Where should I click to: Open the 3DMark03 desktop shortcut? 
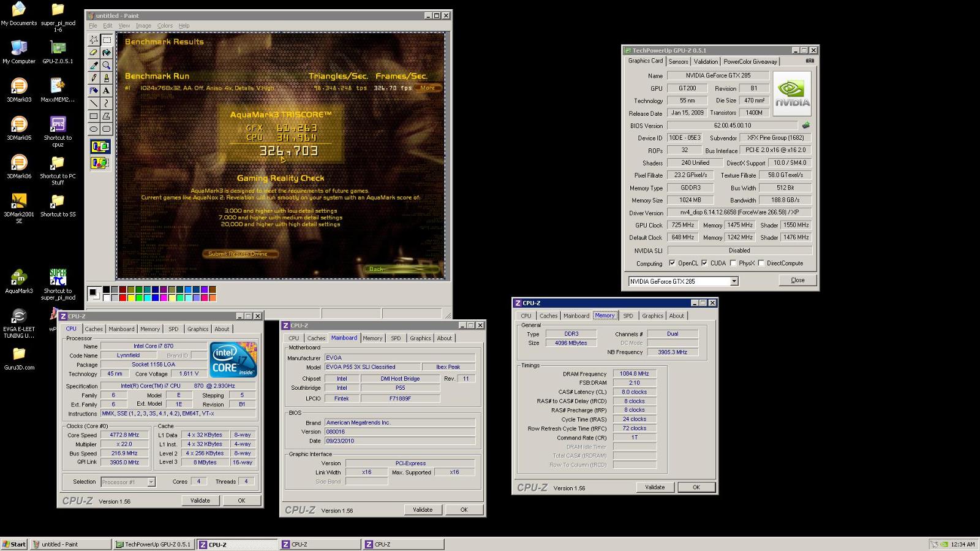19,90
